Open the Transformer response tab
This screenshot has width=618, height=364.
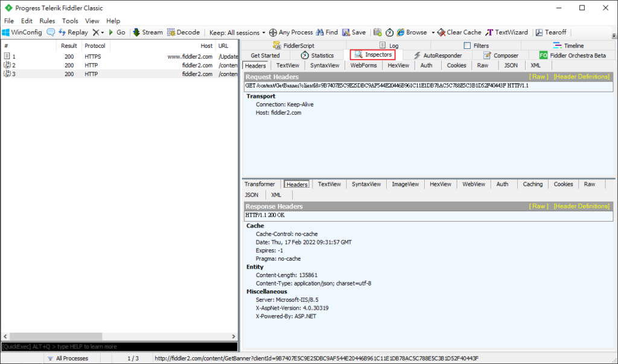point(260,184)
